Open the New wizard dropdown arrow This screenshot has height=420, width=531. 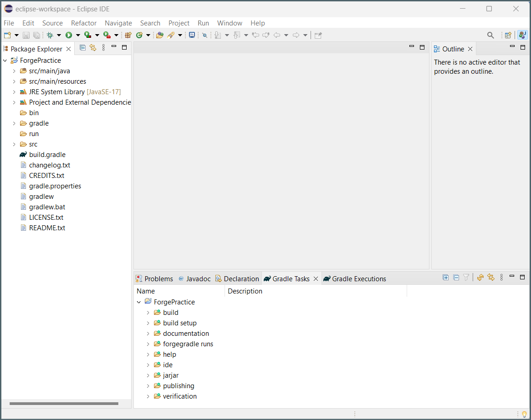[16, 35]
